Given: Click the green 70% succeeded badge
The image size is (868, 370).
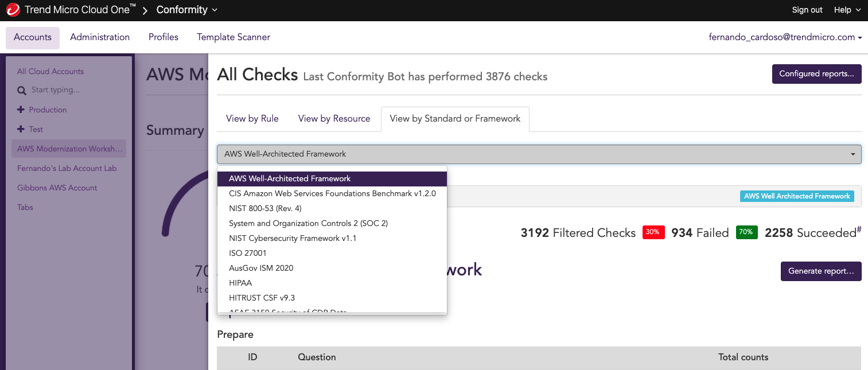Looking at the screenshot, I should point(746,232).
